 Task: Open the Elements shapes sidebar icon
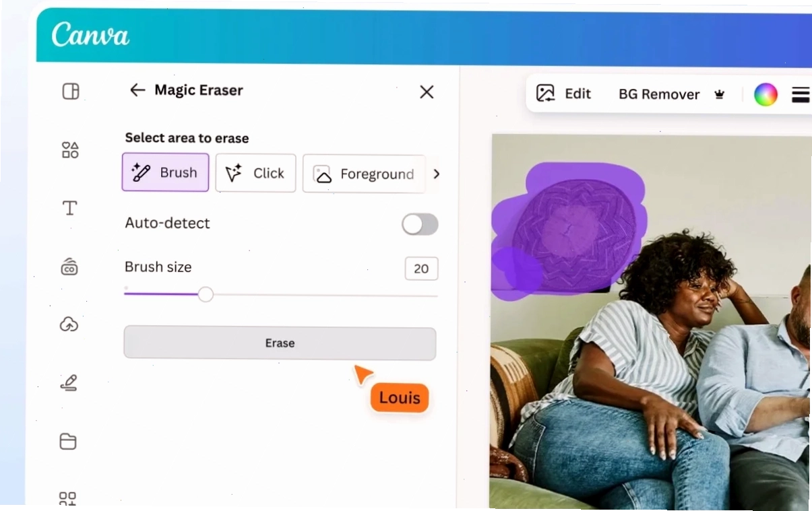click(70, 149)
